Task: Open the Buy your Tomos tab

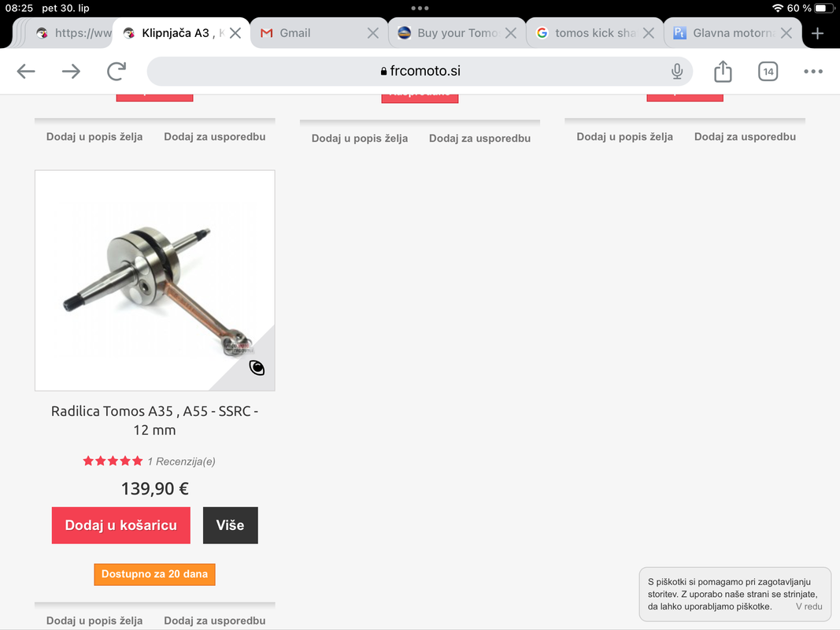Action: 449,33
